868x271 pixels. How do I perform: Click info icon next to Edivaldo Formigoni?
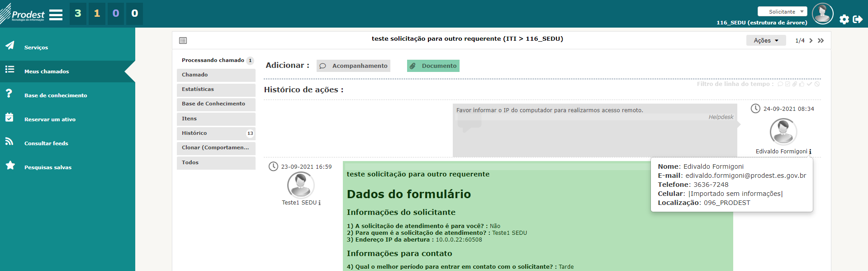[x=810, y=152]
